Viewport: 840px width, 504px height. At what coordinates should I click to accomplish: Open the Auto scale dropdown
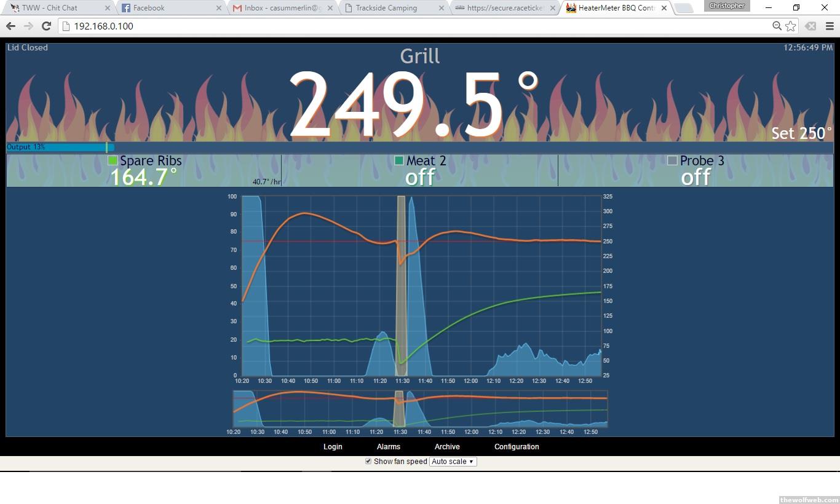(x=453, y=462)
